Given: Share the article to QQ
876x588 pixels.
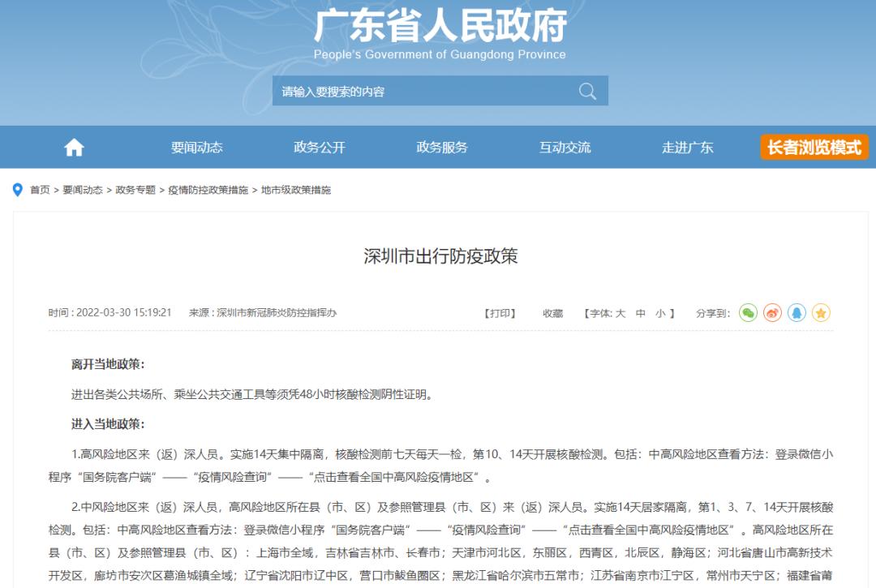Looking at the screenshot, I should tap(797, 313).
